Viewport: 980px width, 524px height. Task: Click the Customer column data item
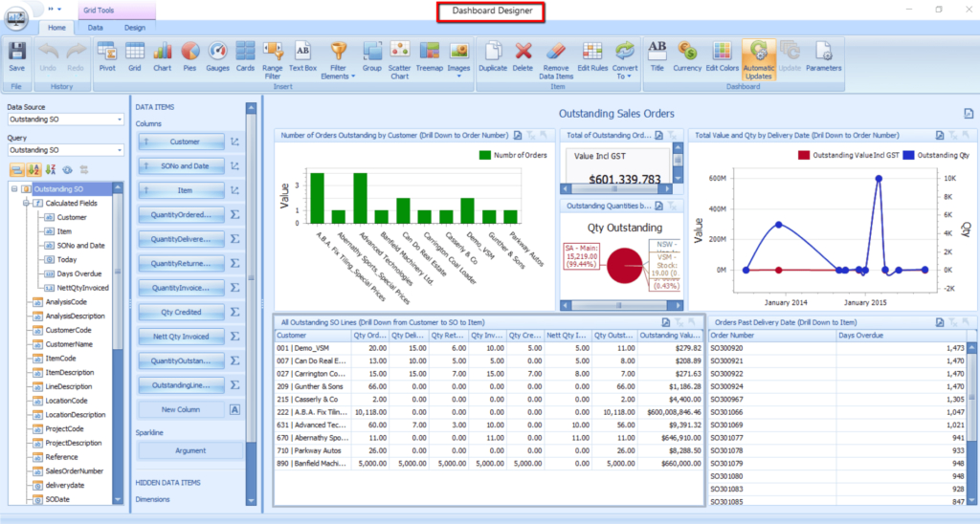[180, 142]
